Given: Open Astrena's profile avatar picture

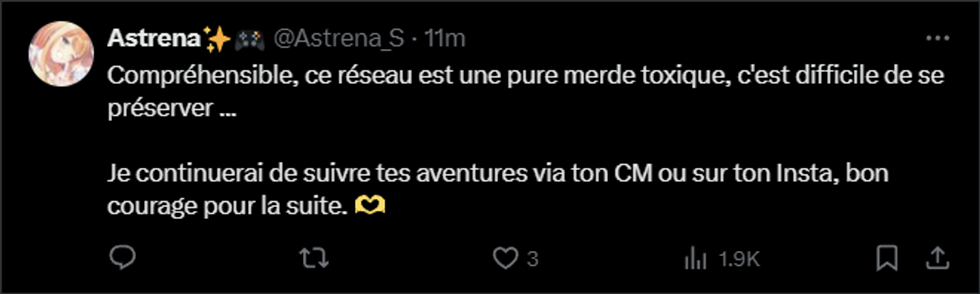Looking at the screenshot, I should click(x=61, y=54).
